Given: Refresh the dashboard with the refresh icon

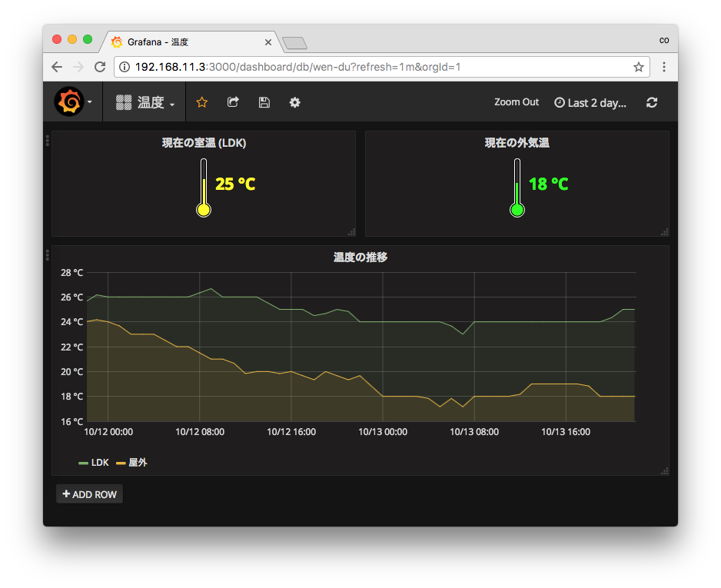Looking at the screenshot, I should tap(652, 102).
